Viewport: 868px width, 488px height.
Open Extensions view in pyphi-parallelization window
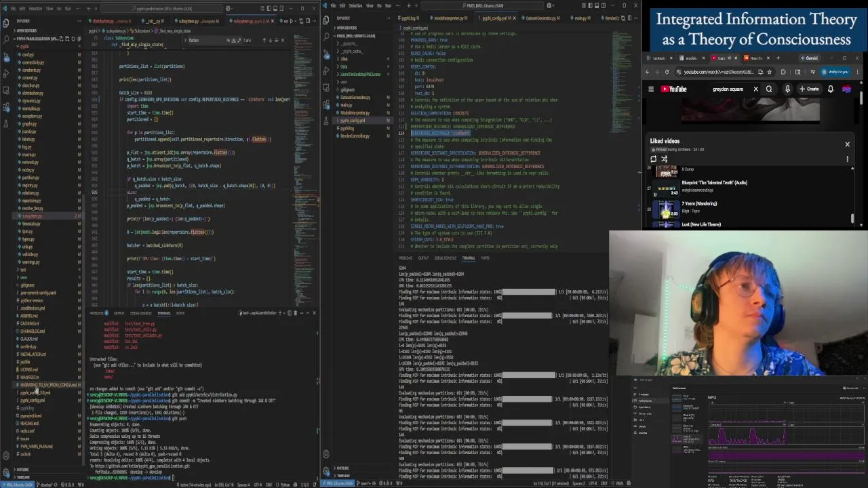click(x=6, y=106)
